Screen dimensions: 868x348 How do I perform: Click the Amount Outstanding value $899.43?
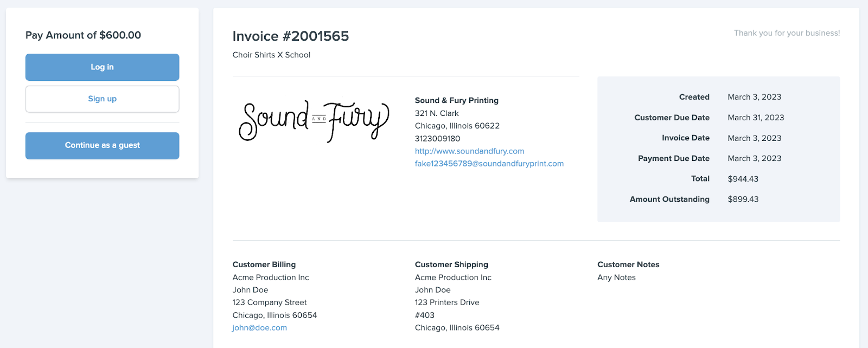(x=743, y=199)
